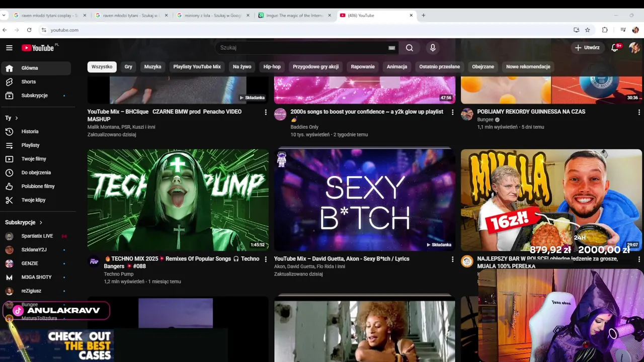Open Techno Pump channel avatar
The width and height of the screenshot is (644, 362).
tap(94, 261)
